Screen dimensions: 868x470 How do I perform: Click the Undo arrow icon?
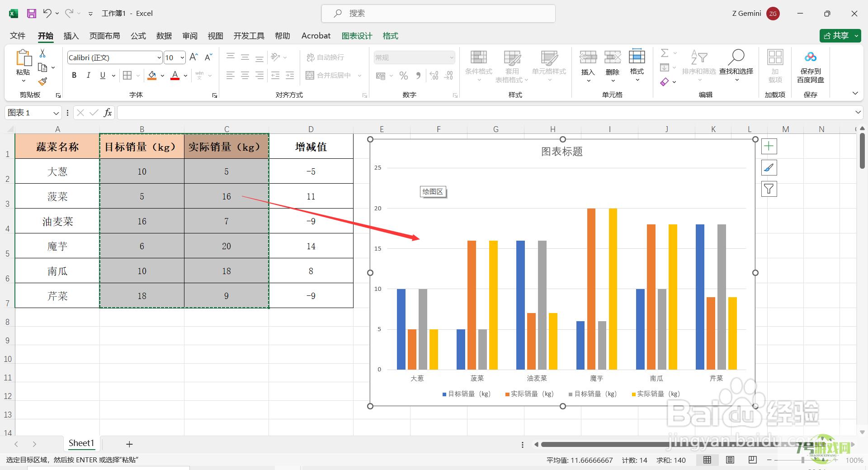coord(47,14)
